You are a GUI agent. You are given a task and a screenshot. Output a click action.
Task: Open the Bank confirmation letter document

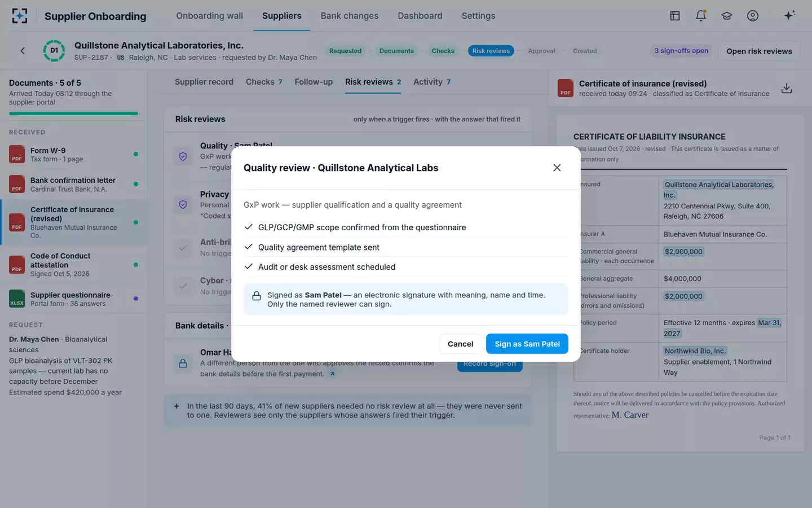(x=73, y=184)
